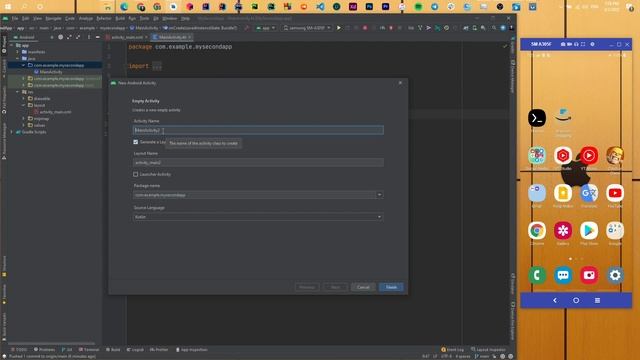
Task: Run the app with the green play icon
Action: (x=338, y=28)
